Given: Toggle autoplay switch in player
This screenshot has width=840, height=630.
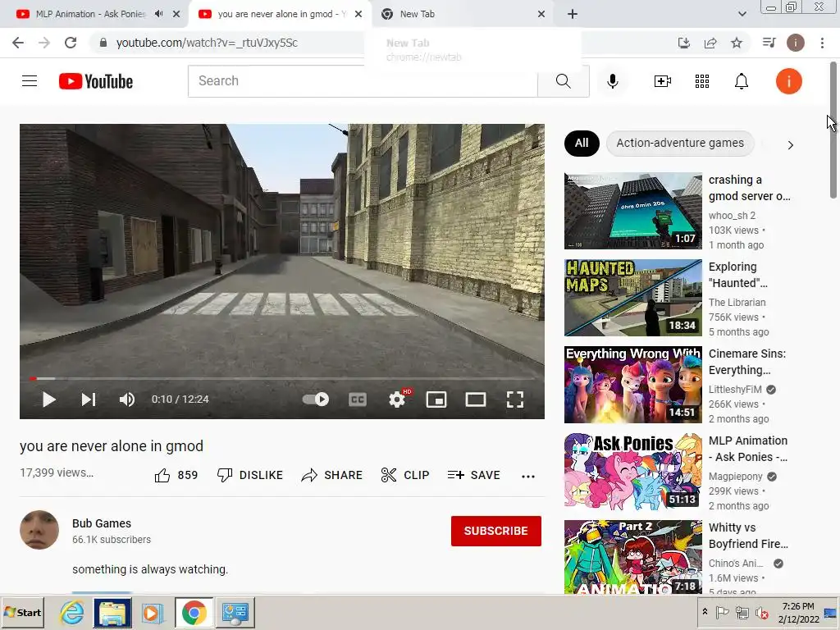Looking at the screenshot, I should (x=316, y=399).
